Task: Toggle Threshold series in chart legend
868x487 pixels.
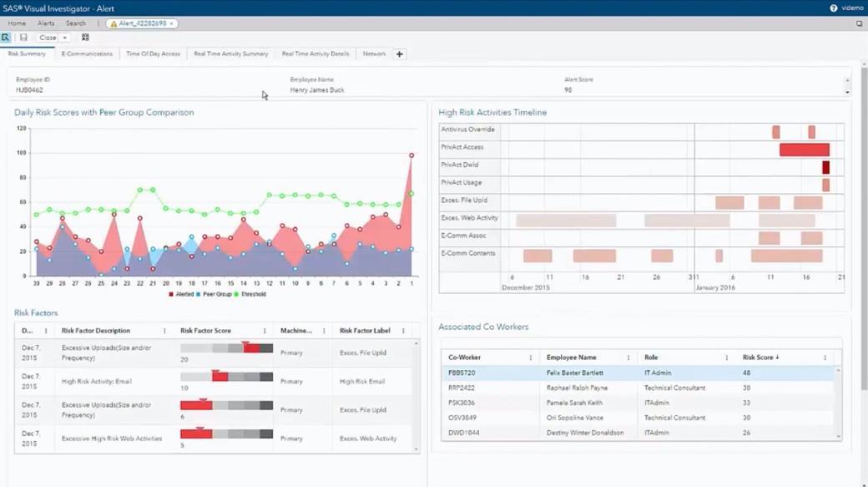Action: click(250, 294)
